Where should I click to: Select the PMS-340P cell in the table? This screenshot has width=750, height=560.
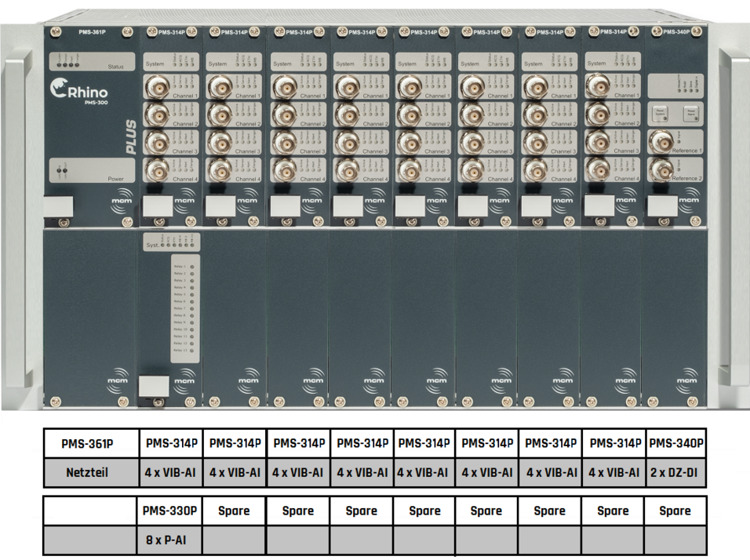[675, 444]
